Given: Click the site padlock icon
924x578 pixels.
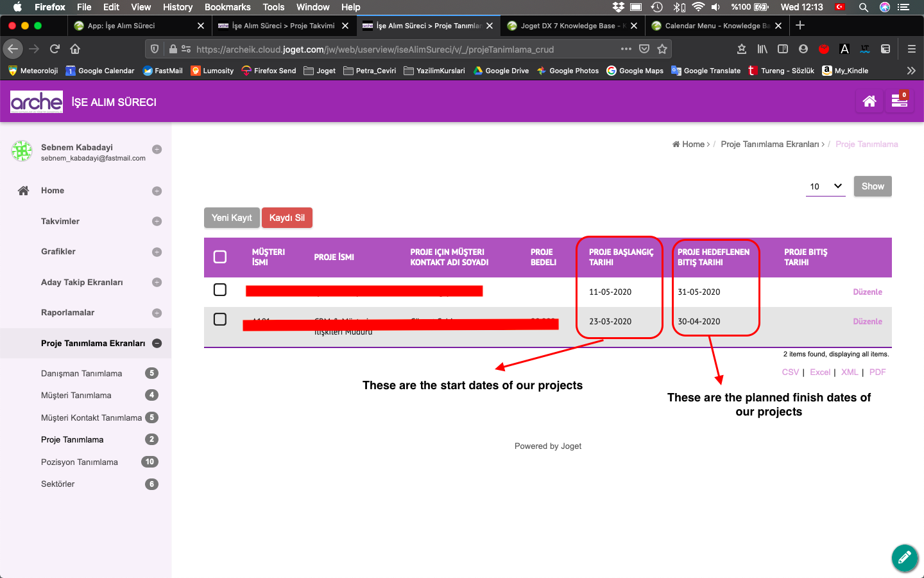Looking at the screenshot, I should [x=173, y=49].
